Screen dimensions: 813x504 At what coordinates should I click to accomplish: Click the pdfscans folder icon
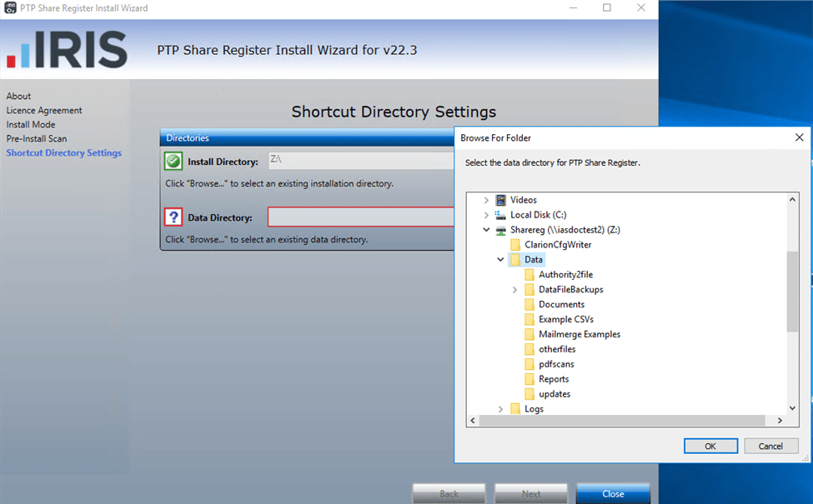pos(529,364)
